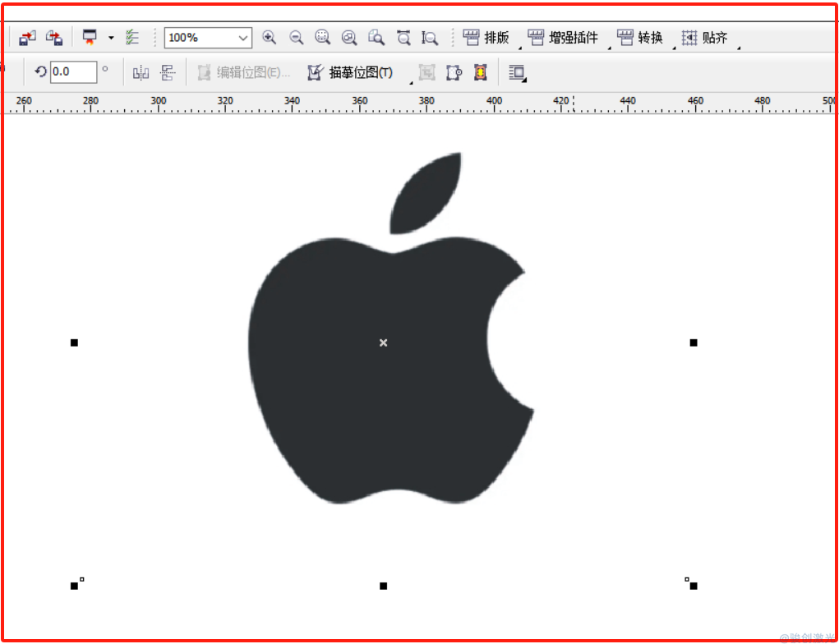Screen dimensions: 839x644
Task: Click the 描摹位图(T) trace bitmap button
Action: pos(351,73)
